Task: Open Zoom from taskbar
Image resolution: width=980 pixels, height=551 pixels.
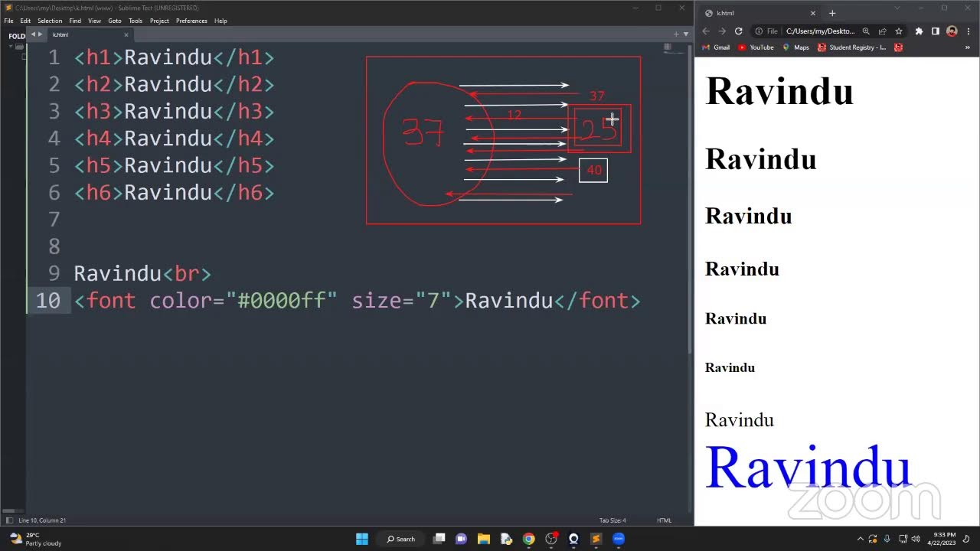Action: click(x=619, y=539)
